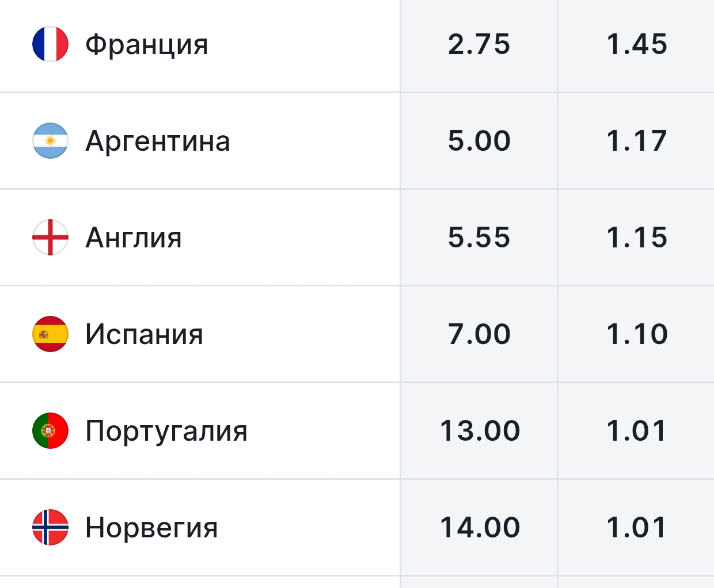The width and height of the screenshot is (714, 588).
Task: Select the 1.45 odds for Франция
Action: [x=636, y=44]
